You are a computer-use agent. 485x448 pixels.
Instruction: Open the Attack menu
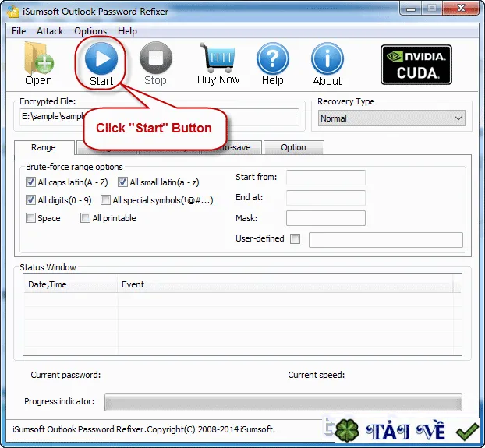(50, 31)
